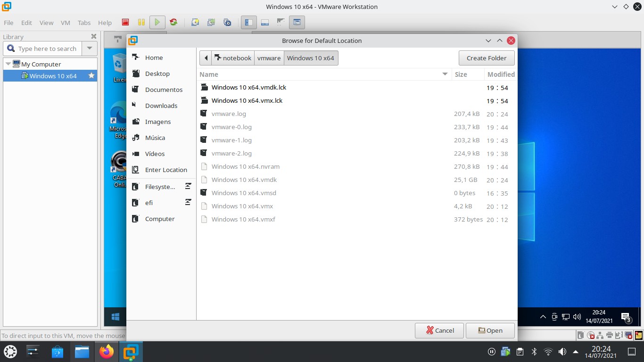Navigate to the vmware path segment
The width and height of the screenshot is (644, 362).
click(269, 58)
